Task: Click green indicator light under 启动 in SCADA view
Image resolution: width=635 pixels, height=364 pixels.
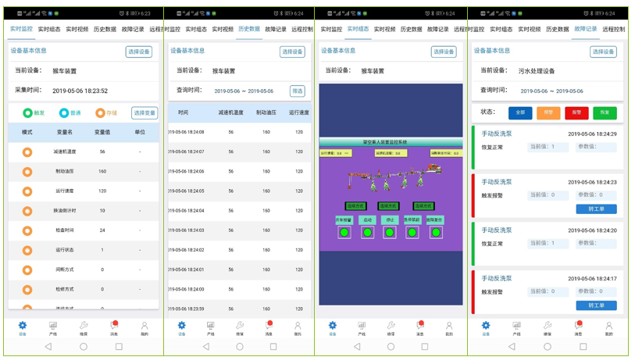Action: tap(367, 232)
